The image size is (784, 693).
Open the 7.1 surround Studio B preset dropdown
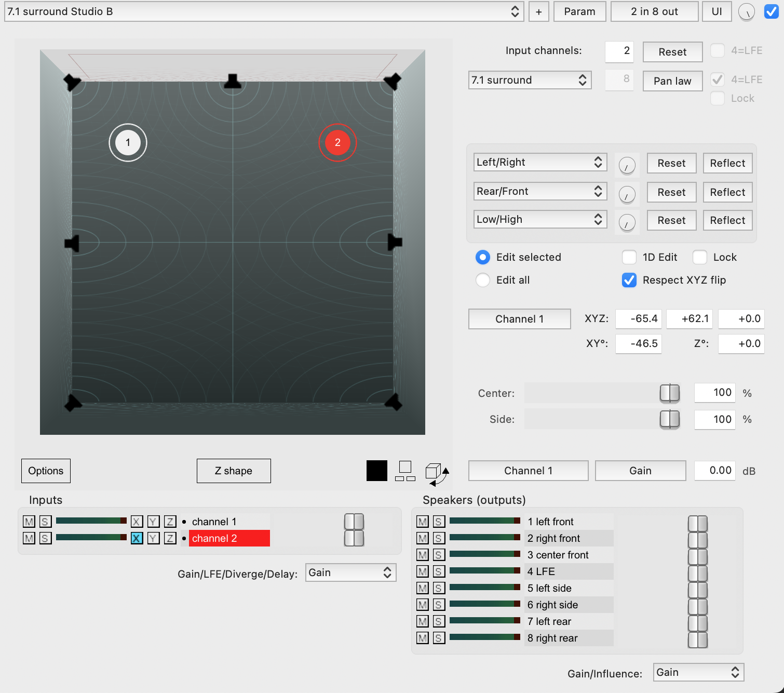pos(263,11)
